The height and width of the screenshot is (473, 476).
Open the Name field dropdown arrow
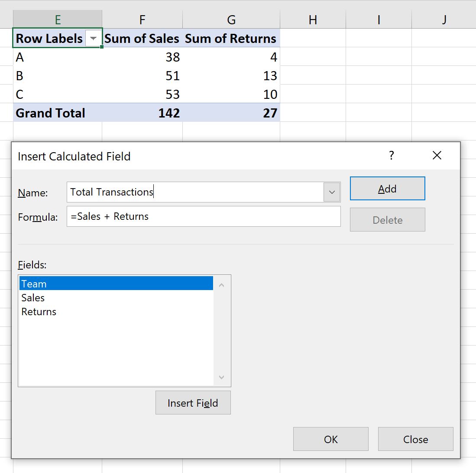point(332,192)
